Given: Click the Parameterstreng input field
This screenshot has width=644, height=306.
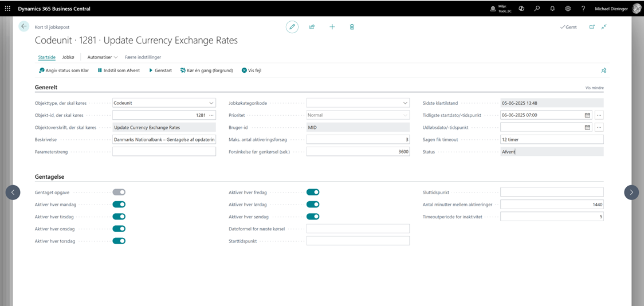Looking at the screenshot, I should pyautogui.click(x=164, y=152).
